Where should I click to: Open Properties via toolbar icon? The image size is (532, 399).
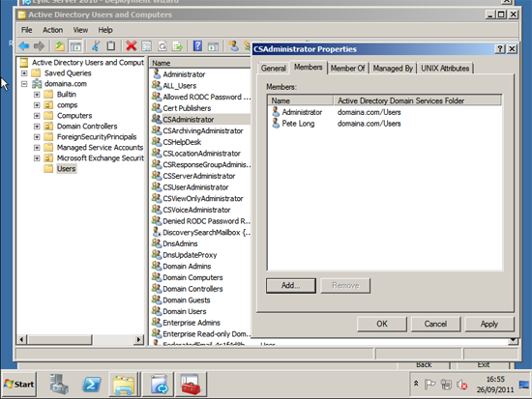147,45
